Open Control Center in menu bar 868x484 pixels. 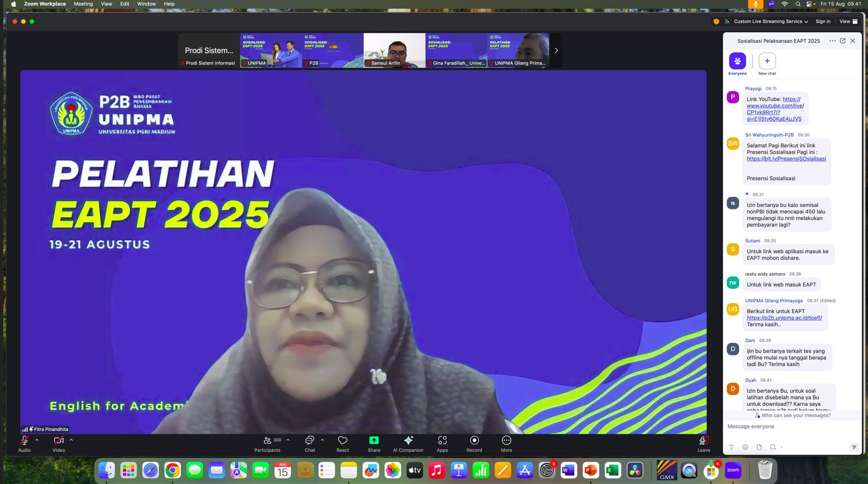(811, 4)
